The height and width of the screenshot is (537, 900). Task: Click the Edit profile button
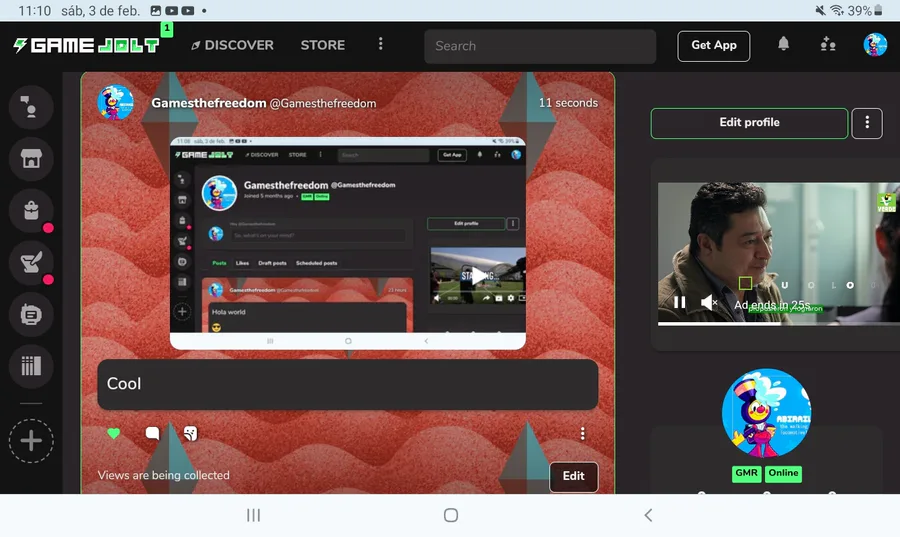point(749,123)
